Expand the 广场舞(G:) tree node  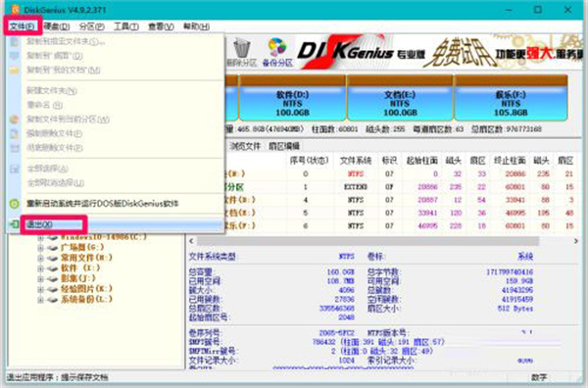pos(40,248)
